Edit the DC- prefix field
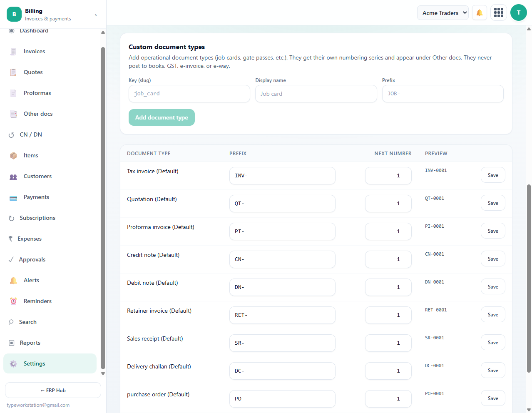 click(282, 371)
